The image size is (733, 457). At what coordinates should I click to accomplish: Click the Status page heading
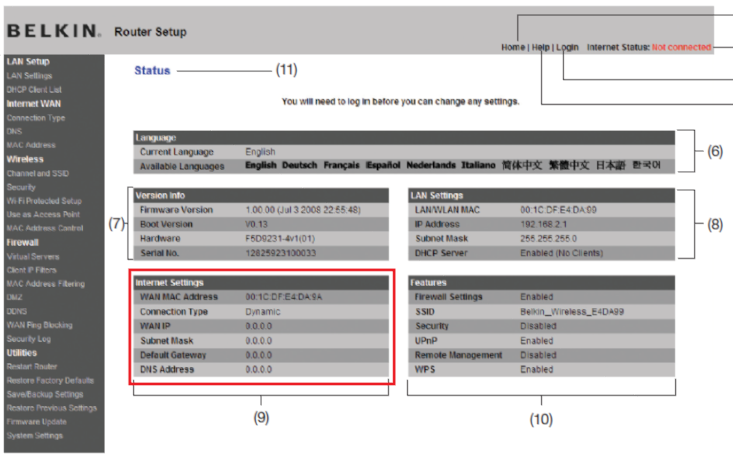point(152,71)
